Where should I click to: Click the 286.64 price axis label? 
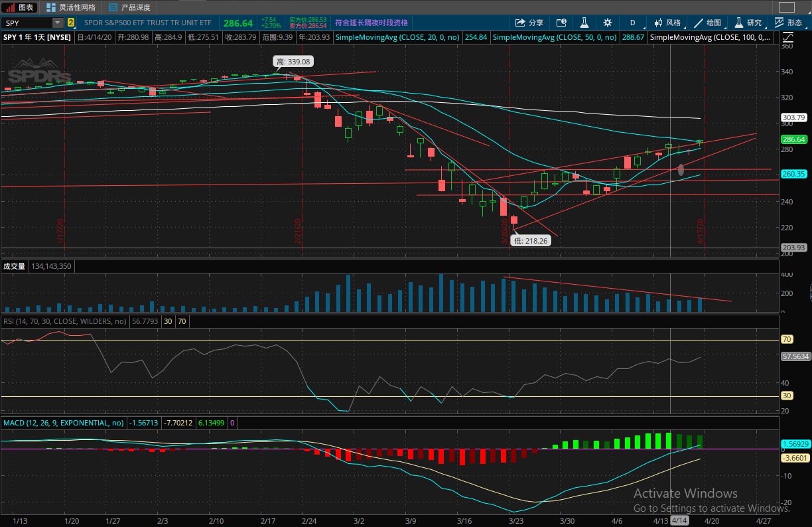[x=793, y=139]
